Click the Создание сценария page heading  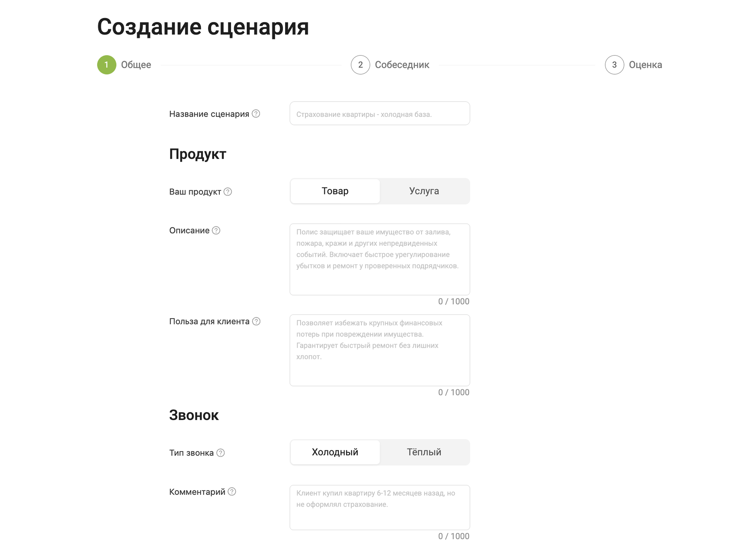203,27
